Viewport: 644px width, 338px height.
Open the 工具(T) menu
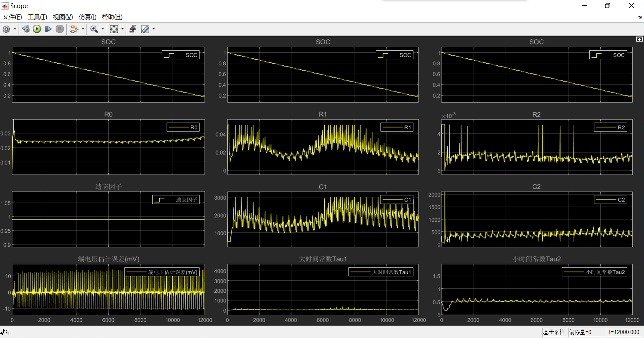click(38, 17)
